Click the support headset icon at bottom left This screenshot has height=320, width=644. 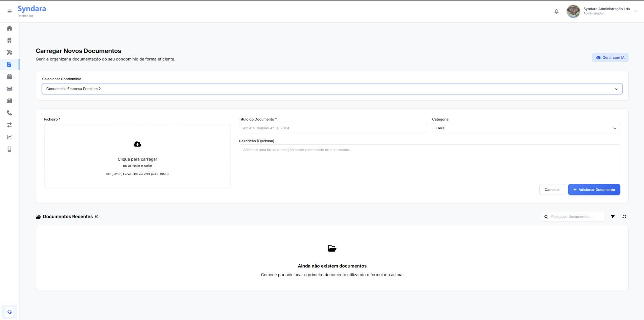(x=9, y=312)
